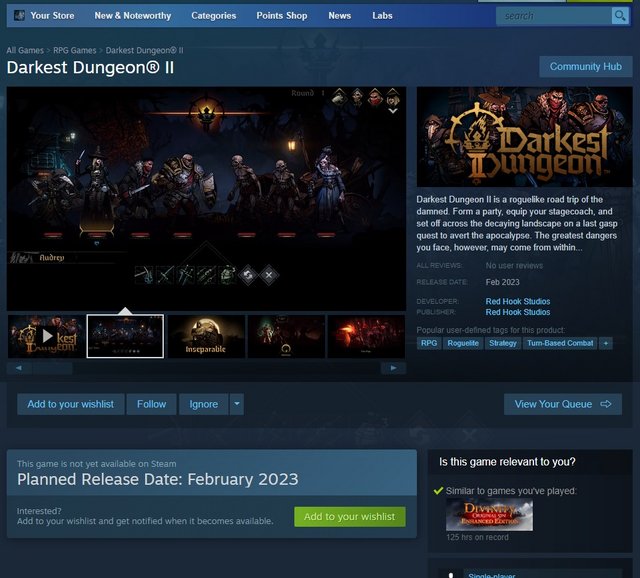The width and height of the screenshot is (640, 578).
Task: Click the Single-player feature link
Action: pos(491,575)
